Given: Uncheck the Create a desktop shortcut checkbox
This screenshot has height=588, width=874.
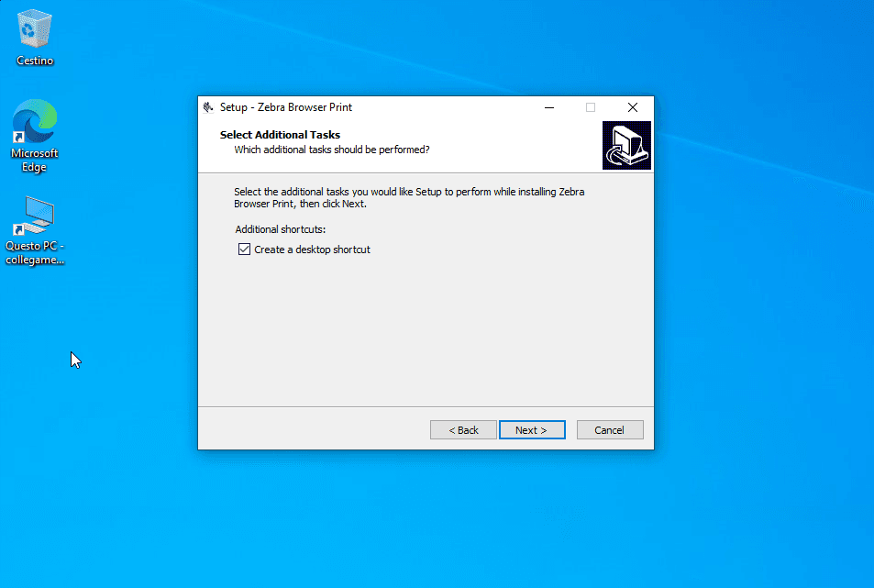Looking at the screenshot, I should 244,250.
